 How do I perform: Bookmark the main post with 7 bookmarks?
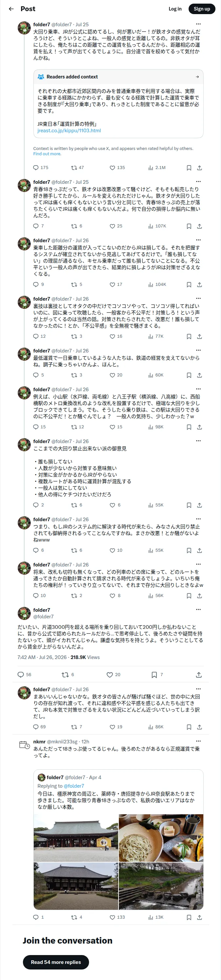[157, 675]
